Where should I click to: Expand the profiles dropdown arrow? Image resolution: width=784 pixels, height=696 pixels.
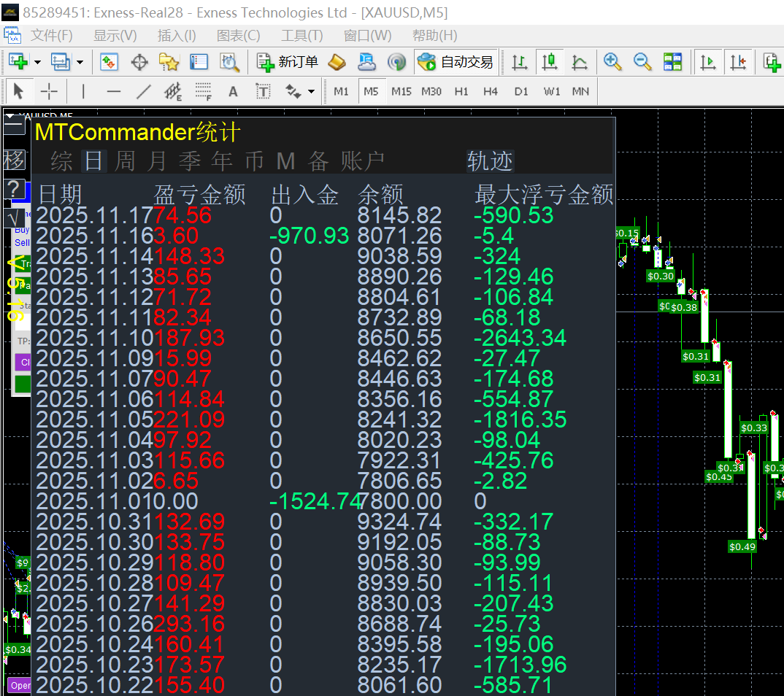tap(80, 63)
